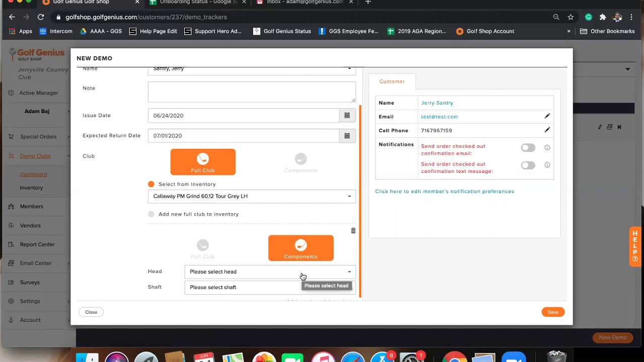644x362 pixels.
Task: Edit the cell phone with pencil icon
Action: tap(547, 130)
